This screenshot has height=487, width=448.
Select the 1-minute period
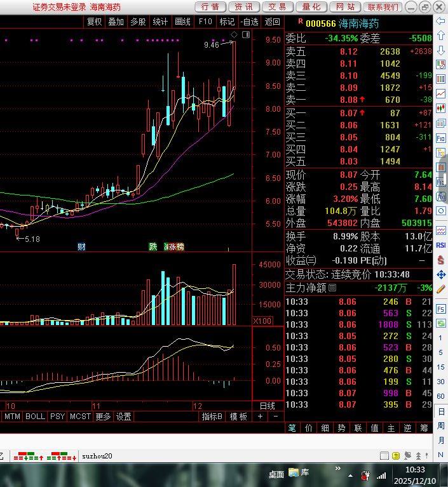point(440,338)
